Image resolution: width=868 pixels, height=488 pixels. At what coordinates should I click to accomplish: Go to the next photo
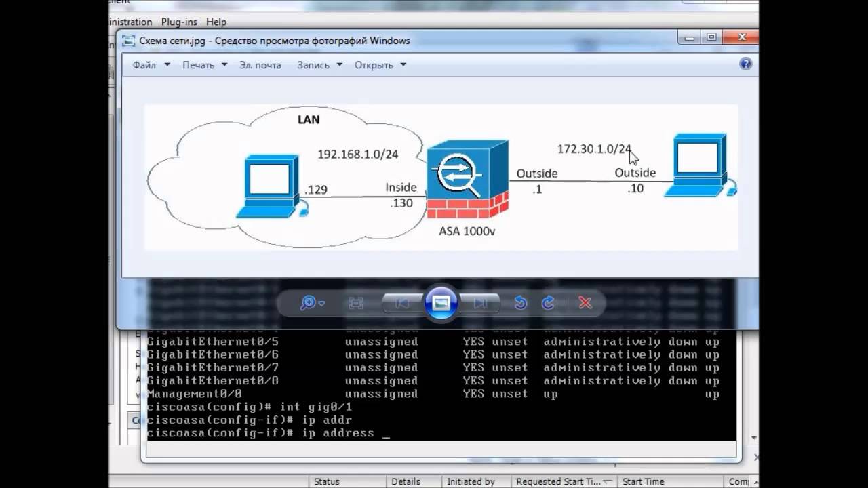(x=479, y=303)
